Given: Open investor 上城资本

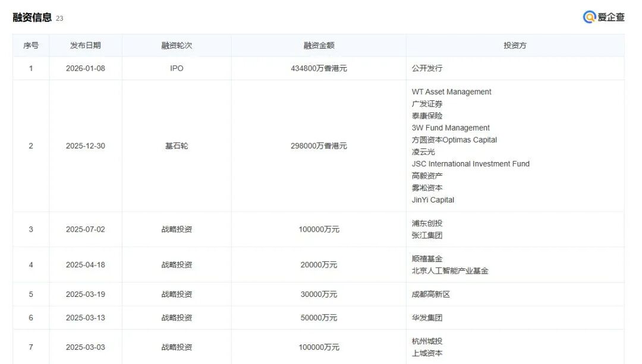Looking at the screenshot, I should click(x=427, y=353).
